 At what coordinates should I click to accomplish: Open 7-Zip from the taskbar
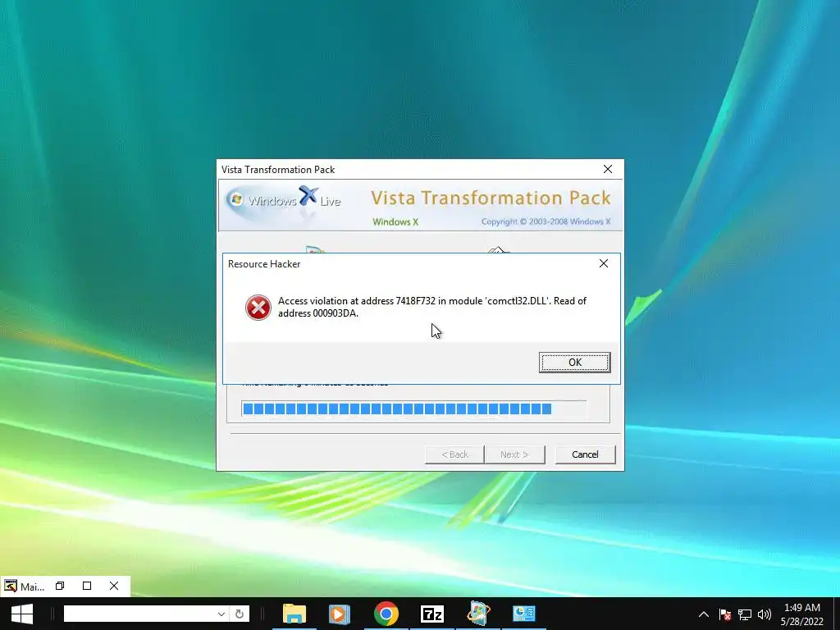click(431, 614)
